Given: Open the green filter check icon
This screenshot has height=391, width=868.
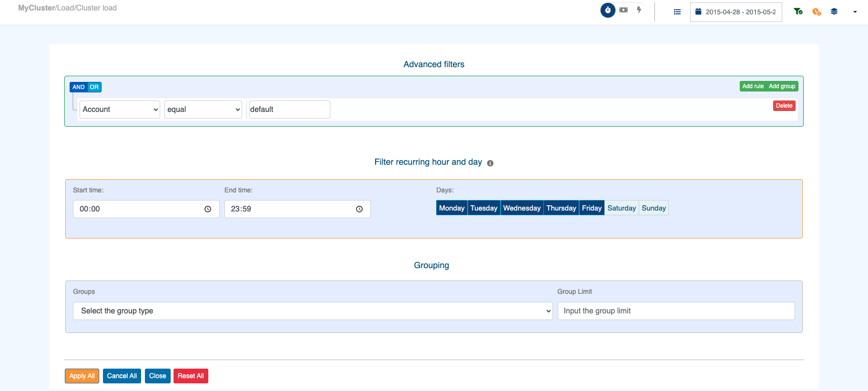Looking at the screenshot, I should [x=798, y=11].
